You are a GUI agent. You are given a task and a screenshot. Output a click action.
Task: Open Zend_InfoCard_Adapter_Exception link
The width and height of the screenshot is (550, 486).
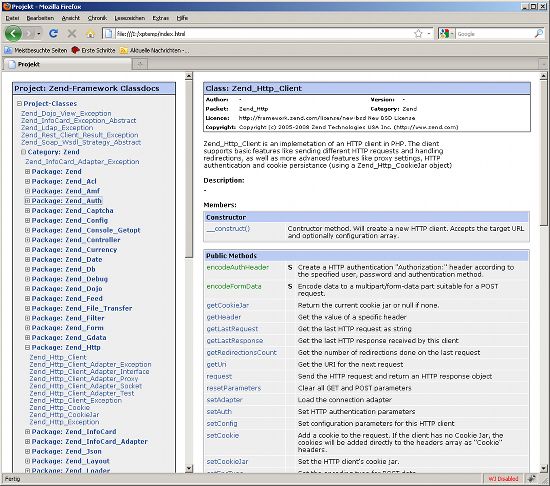click(82, 162)
